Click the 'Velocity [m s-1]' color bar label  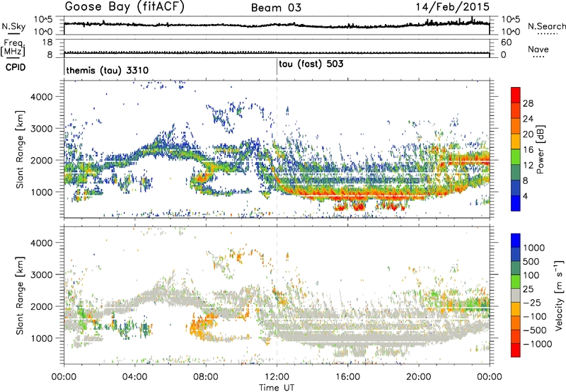[559, 296]
